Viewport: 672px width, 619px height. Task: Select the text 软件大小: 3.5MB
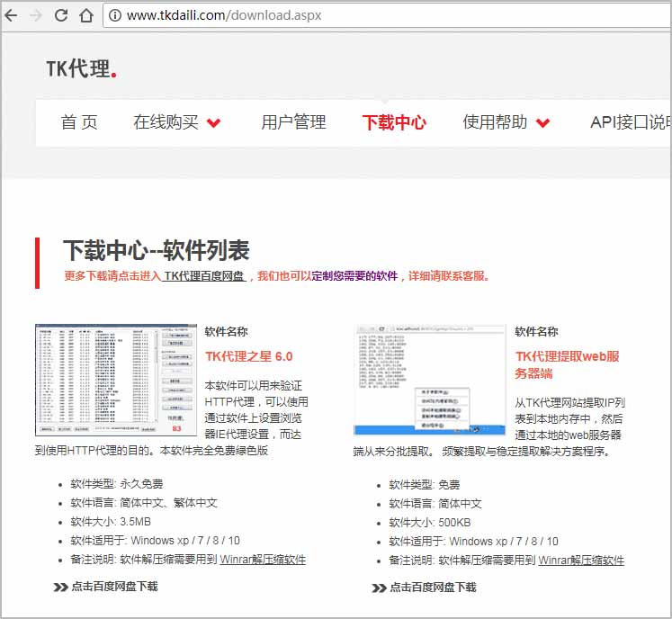(111, 522)
